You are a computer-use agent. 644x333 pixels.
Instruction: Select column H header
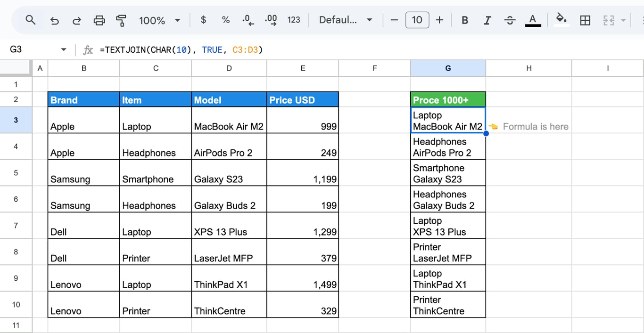tap(529, 68)
